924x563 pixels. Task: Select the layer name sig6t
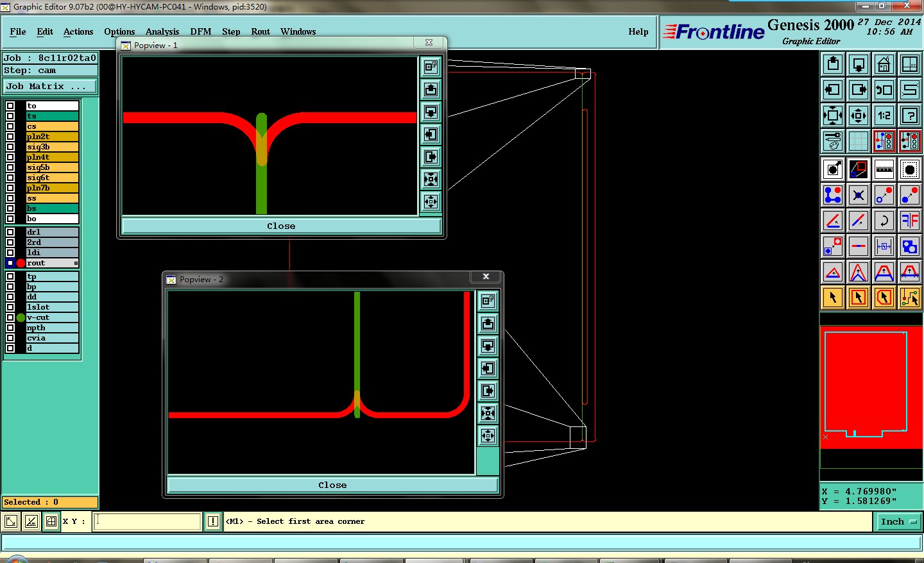pos(52,178)
